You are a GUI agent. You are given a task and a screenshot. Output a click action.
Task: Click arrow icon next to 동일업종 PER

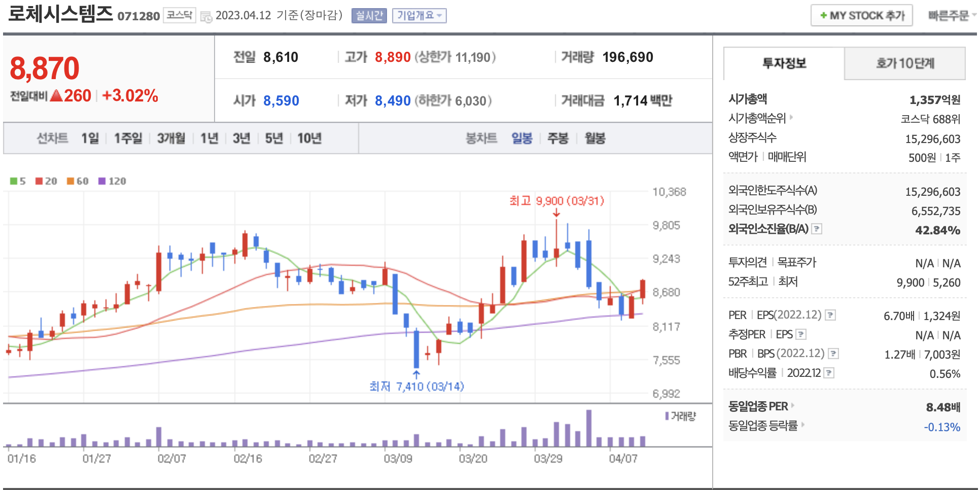(x=793, y=406)
